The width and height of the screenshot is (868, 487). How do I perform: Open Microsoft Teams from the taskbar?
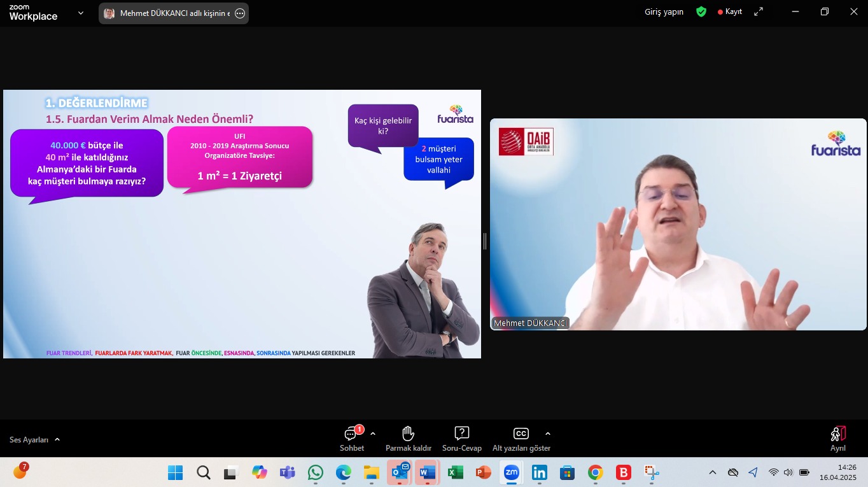click(288, 472)
